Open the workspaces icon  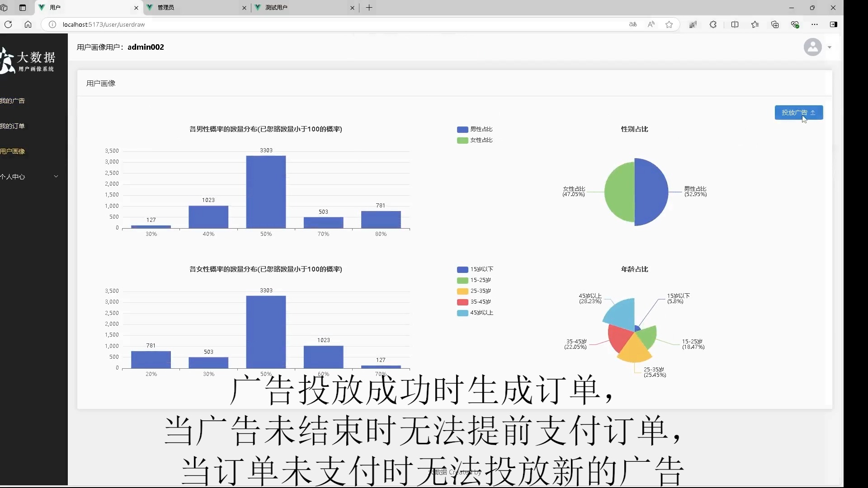tap(5, 8)
